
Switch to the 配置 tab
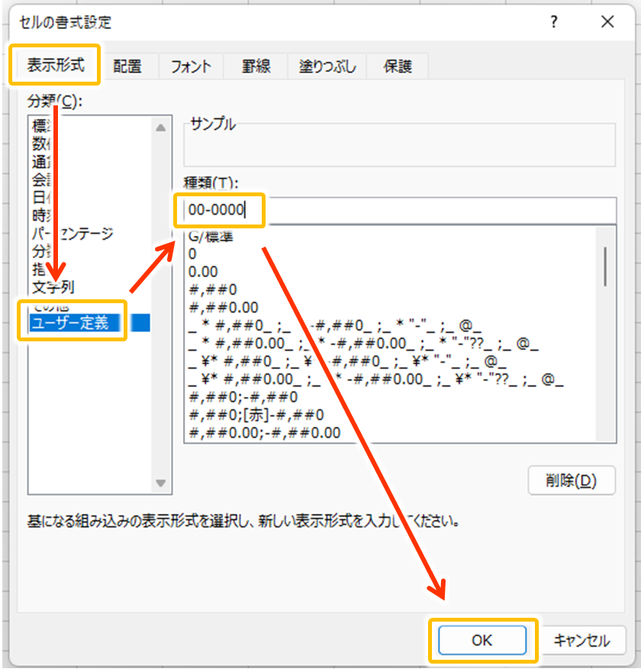click(x=127, y=67)
